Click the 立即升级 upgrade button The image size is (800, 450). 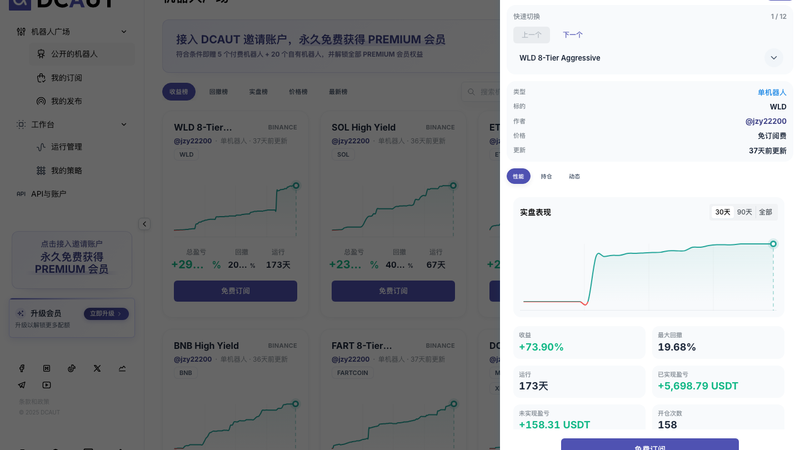(x=106, y=314)
